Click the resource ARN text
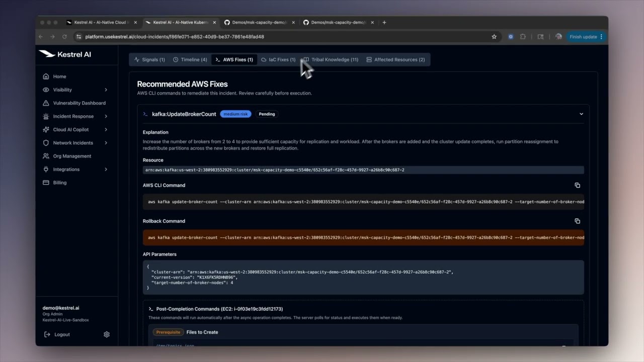The height and width of the screenshot is (362, 644). pyautogui.click(x=275, y=170)
